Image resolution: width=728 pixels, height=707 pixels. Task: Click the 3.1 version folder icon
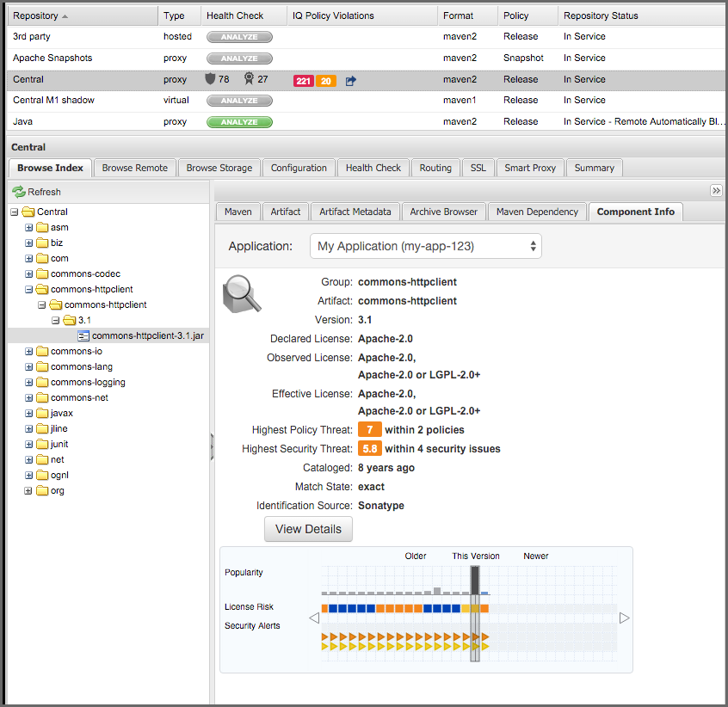[x=70, y=320]
